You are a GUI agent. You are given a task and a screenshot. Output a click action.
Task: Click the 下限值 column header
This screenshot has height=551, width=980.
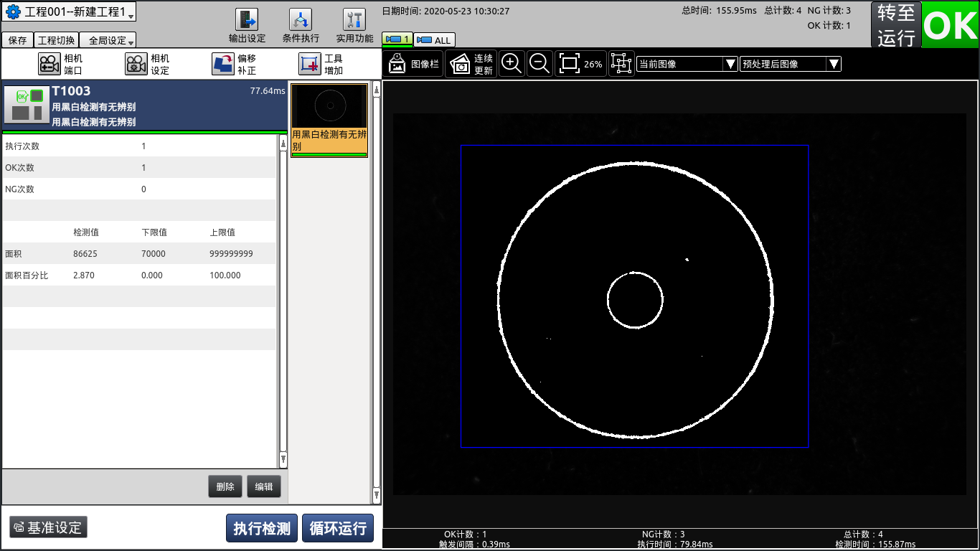click(x=154, y=232)
